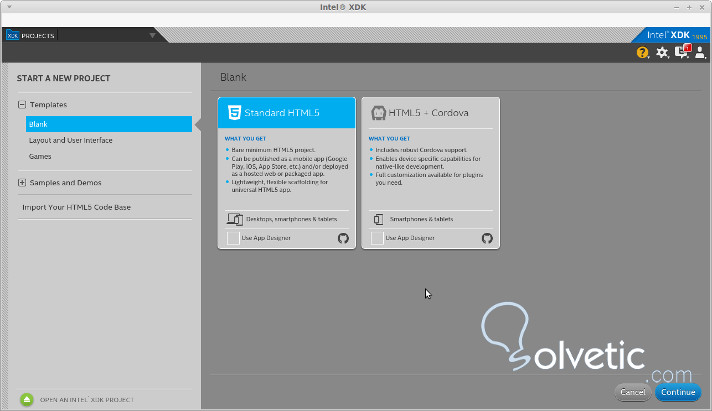Enable Use App Designer on HTML5 + Cordova
Viewport: 712px width, 411px height.
click(377, 238)
